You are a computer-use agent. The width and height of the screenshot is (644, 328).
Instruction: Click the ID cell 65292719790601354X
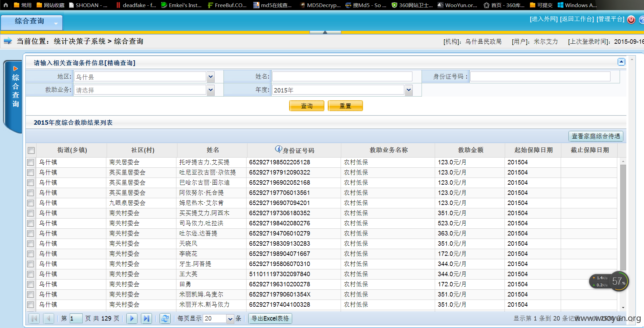click(280, 294)
